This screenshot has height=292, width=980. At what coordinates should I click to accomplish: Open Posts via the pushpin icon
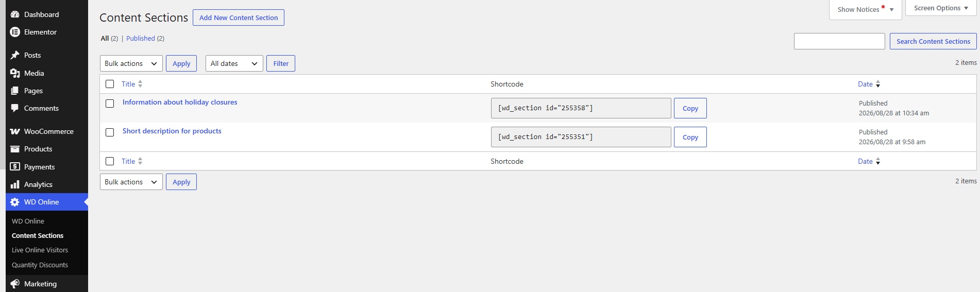pos(15,55)
